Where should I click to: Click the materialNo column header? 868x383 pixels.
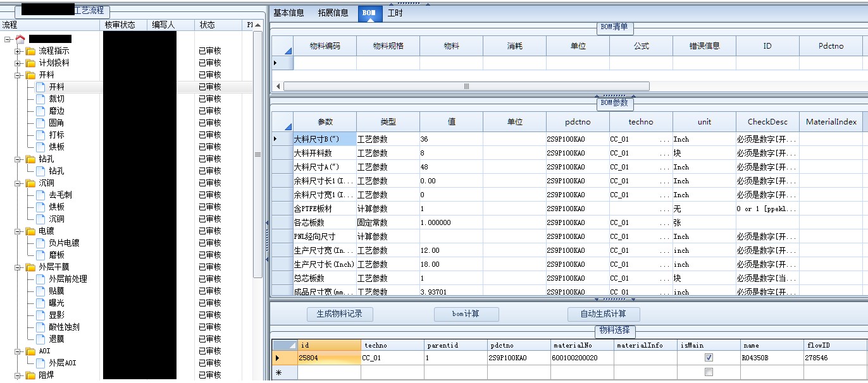582,346
